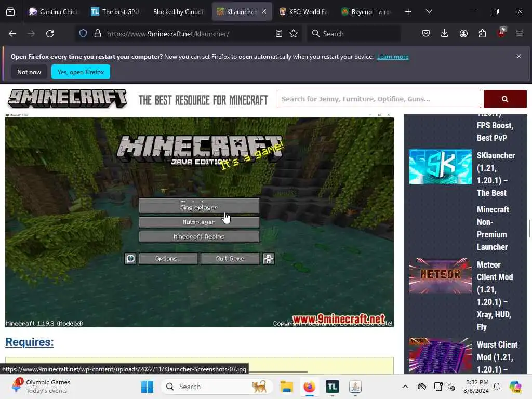Switch to Cantina Chick tab

tap(53, 12)
